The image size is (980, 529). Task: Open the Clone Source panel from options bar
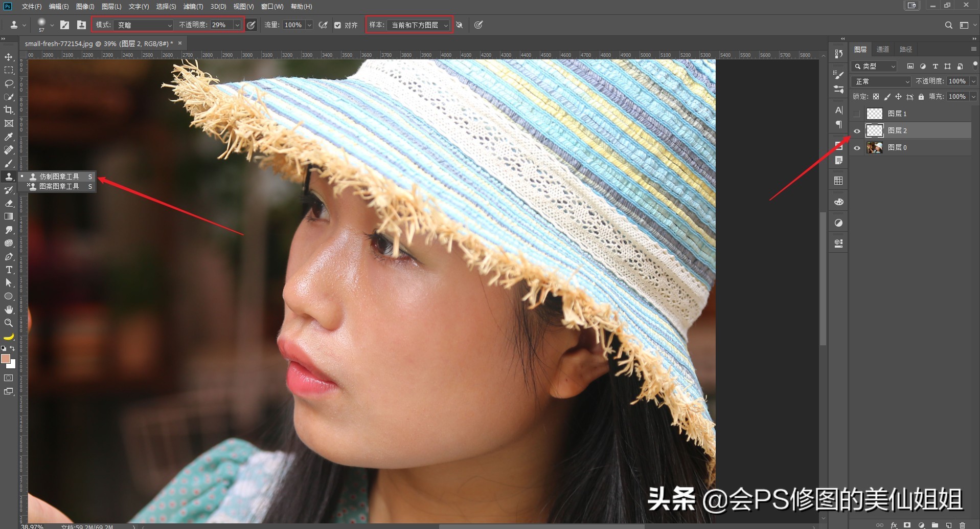pyautogui.click(x=81, y=25)
